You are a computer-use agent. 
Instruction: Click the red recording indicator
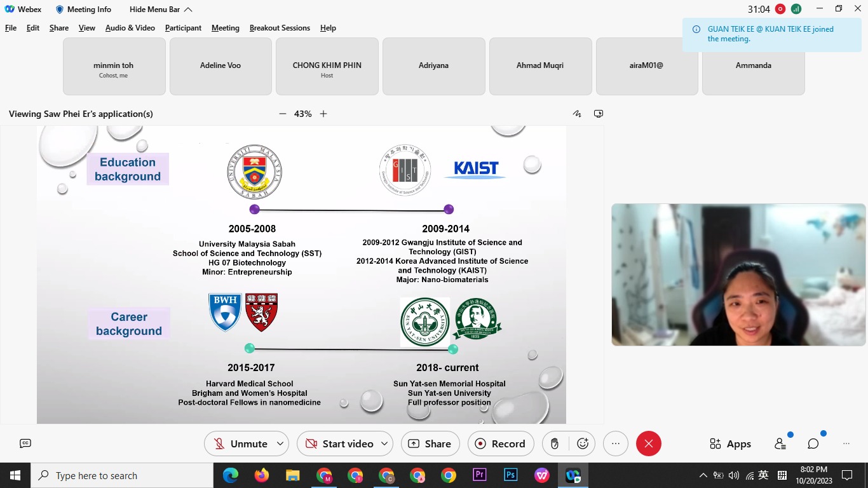780,9
